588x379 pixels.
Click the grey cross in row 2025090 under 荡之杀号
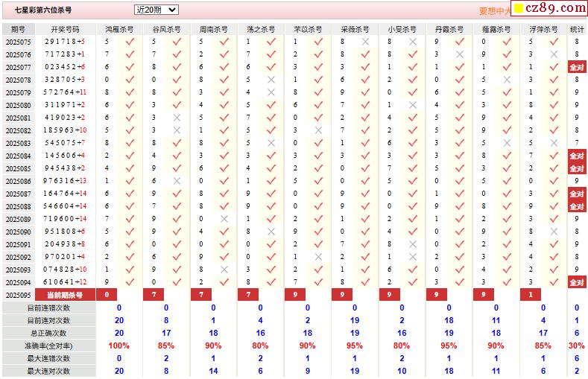click(271, 232)
